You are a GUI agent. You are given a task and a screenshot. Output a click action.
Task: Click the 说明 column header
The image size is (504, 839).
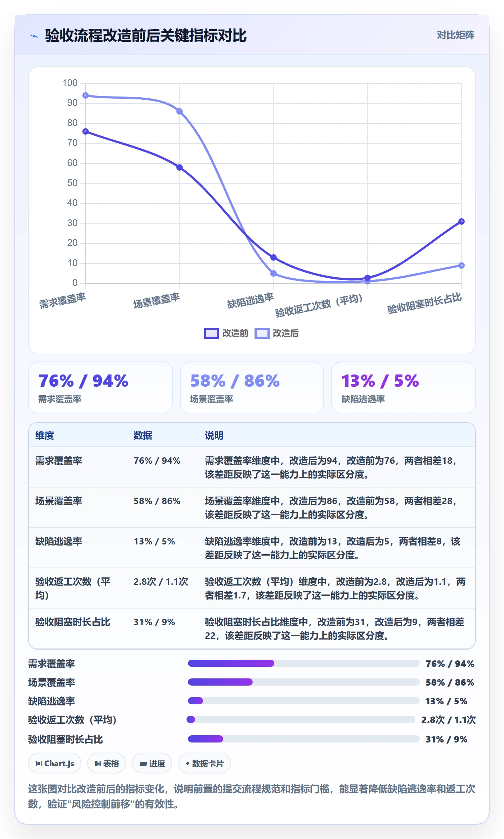pos(214,435)
